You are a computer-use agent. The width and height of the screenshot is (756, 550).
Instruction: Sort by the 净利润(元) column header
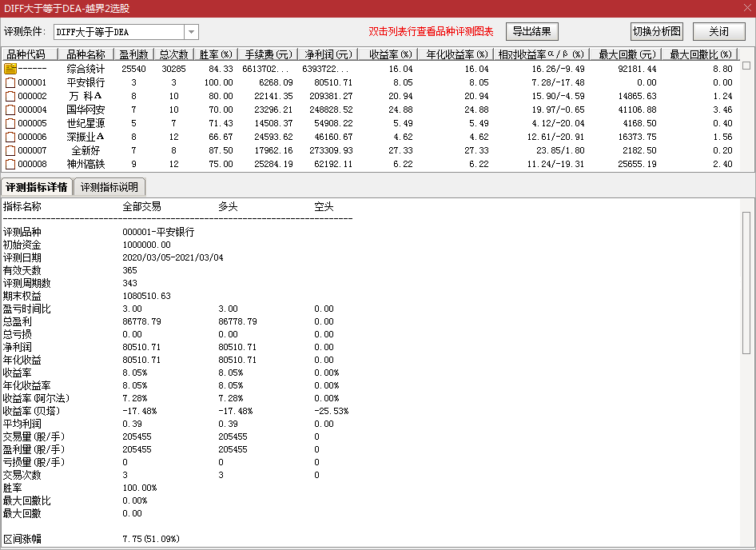pyautogui.click(x=328, y=54)
